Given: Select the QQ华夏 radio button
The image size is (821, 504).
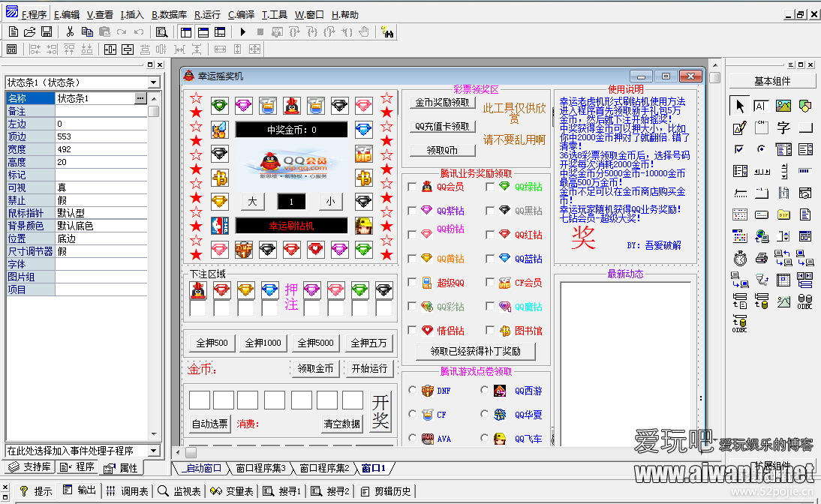Looking at the screenshot, I should coord(484,414).
